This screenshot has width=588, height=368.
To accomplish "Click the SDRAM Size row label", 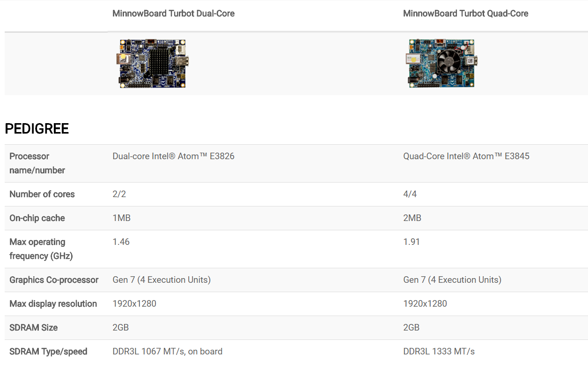I will coord(34,328).
